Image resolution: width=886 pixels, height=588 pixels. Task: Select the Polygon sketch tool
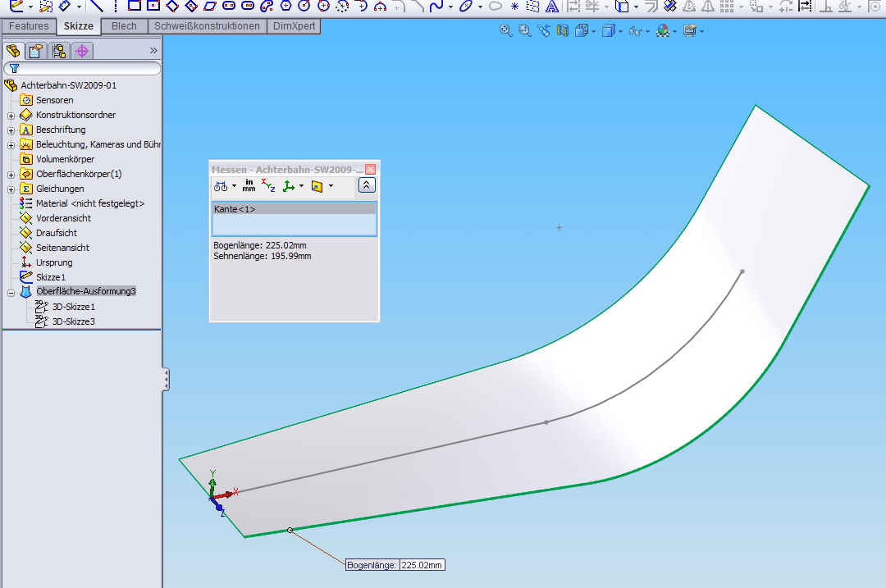click(286, 6)
